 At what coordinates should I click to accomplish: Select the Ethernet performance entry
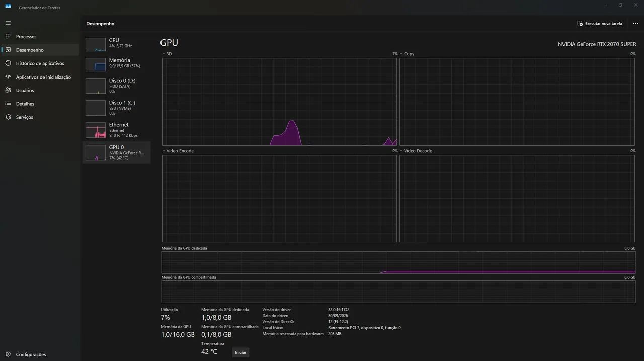click(x=116, y=130)
